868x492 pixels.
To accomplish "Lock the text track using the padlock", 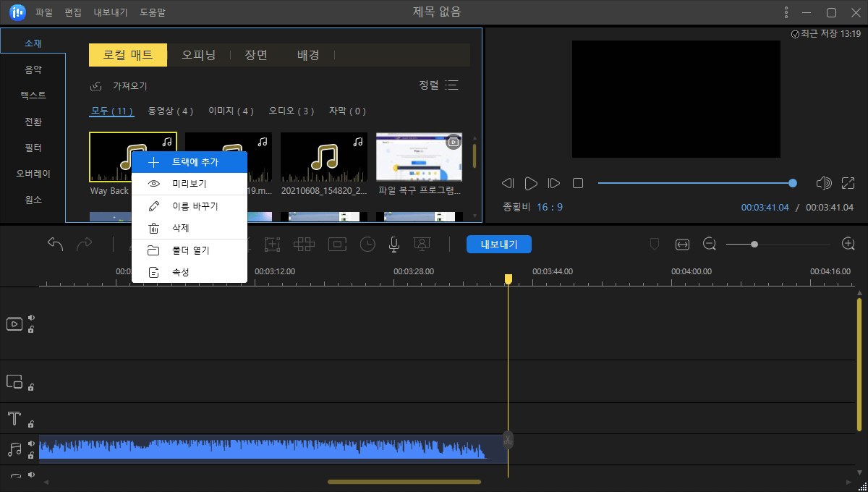I will click(x=30, y=423).
